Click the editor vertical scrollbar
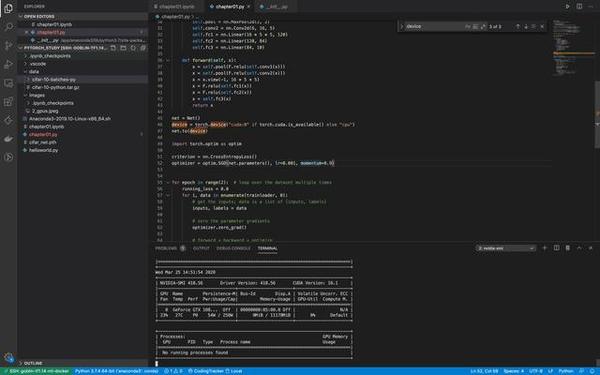600x375 pixels. click(597, 115)
